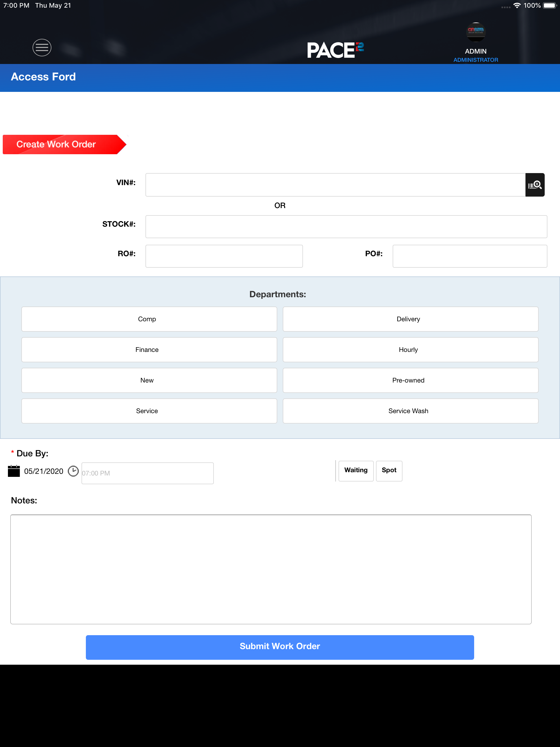Submit the work order
The image size is (560, 747).
pyautogui.click(x=280, y=647)
